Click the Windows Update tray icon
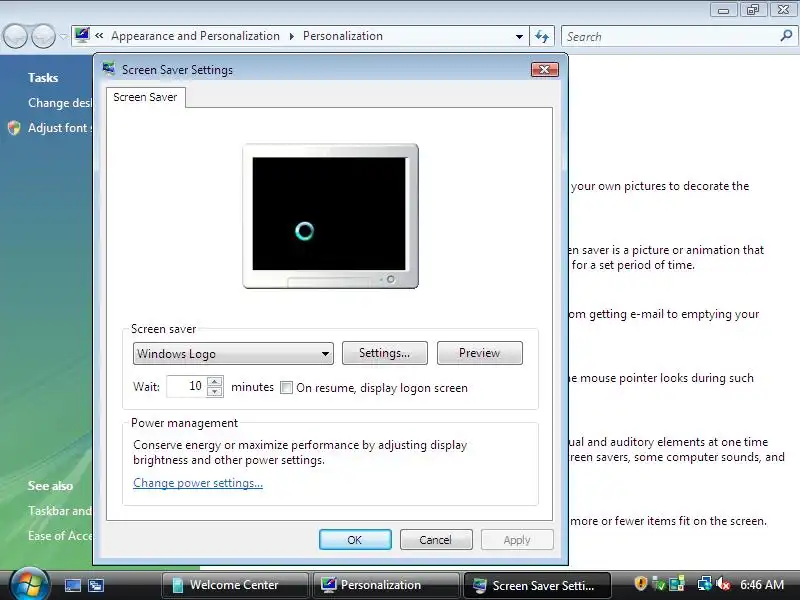 click(x=677, y=584)
